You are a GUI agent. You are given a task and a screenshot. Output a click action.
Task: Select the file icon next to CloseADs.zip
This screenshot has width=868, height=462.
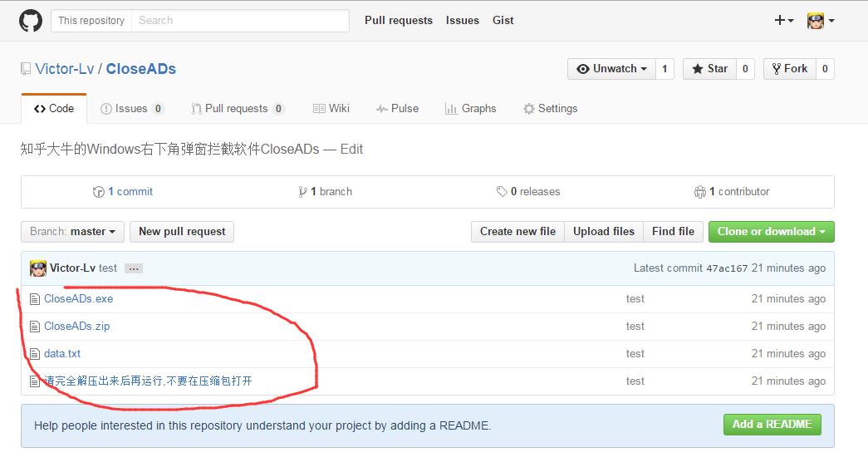click(x=34, y=327)
